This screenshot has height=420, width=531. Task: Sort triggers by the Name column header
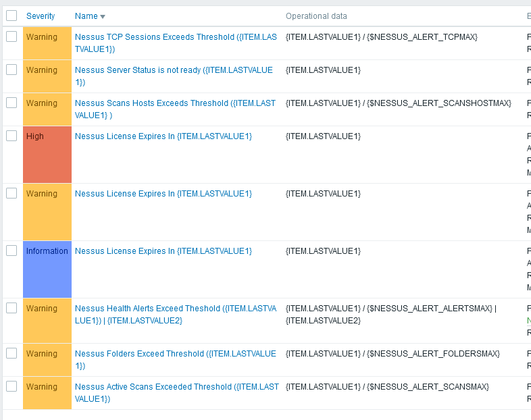coord(86,16)
